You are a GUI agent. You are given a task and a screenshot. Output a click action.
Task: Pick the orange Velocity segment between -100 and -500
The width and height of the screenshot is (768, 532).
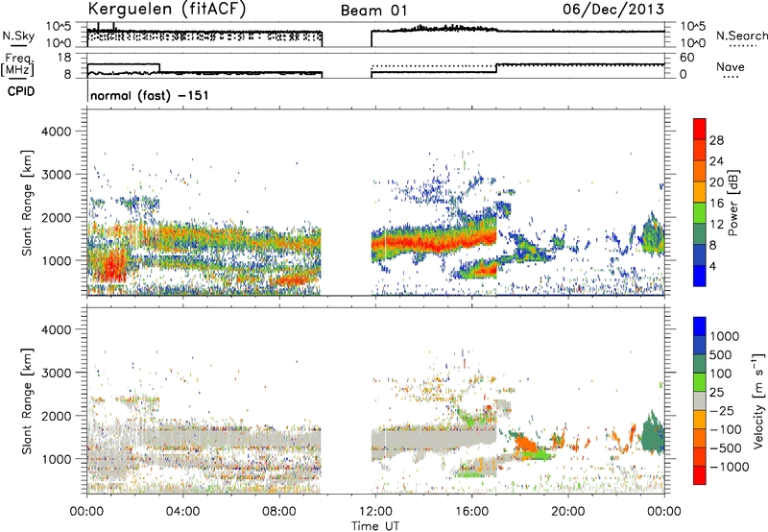click(x=700, y=438)
